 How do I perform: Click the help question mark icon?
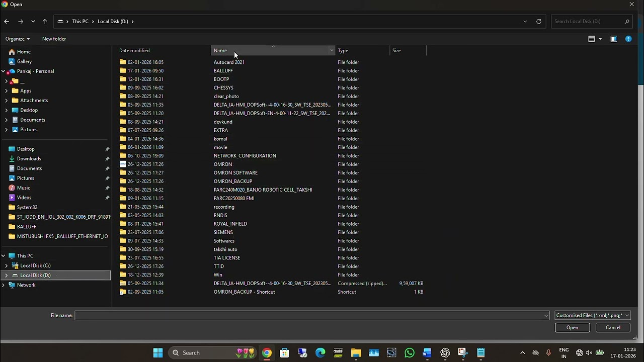tap(628, 39)
